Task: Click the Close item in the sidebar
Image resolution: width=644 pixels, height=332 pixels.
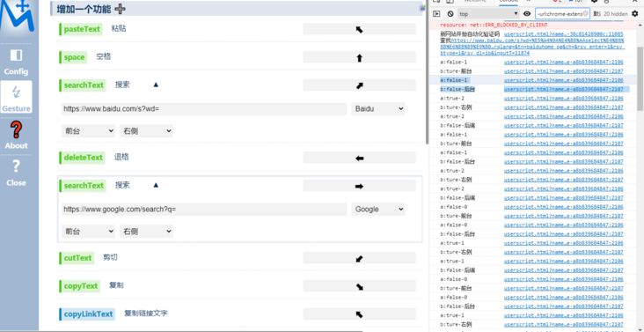Action: pos(16,173)
